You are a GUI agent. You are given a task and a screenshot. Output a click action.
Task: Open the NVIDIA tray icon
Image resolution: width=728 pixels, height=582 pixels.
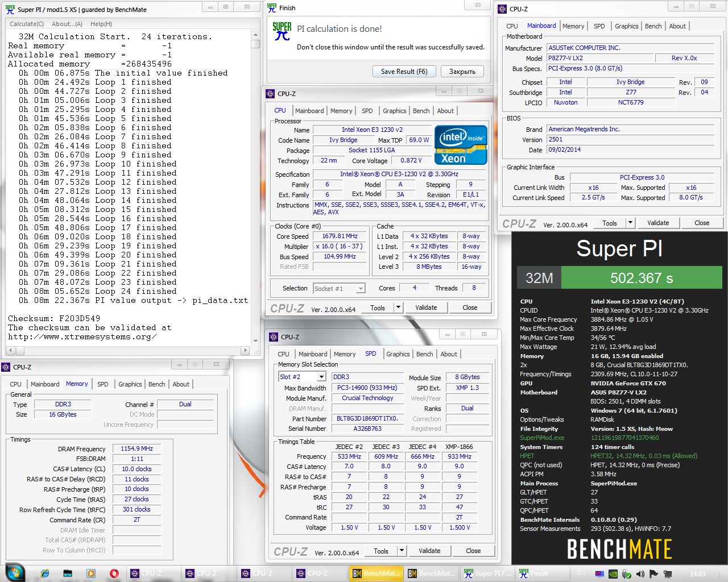(613, 574)
